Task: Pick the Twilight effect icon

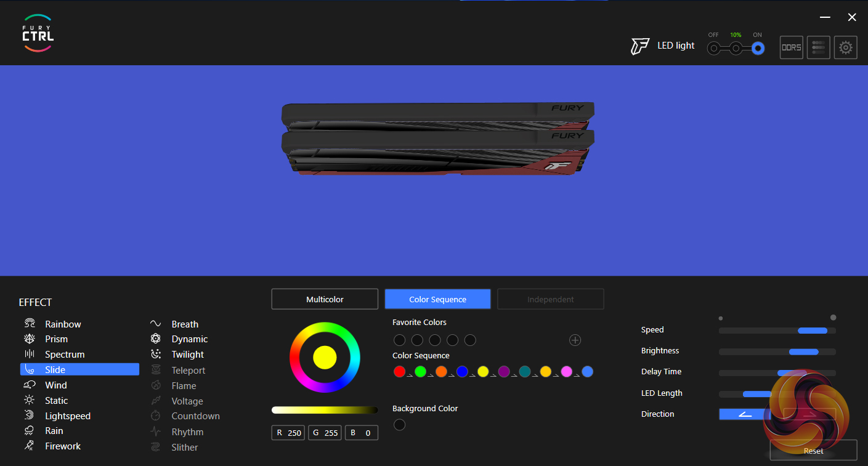Action: click(156, 355)
